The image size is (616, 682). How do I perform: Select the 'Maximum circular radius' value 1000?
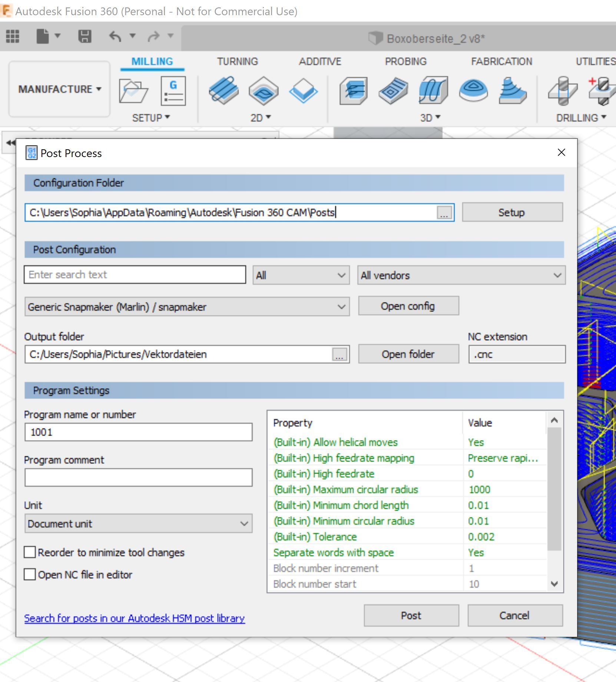(505, 489)
